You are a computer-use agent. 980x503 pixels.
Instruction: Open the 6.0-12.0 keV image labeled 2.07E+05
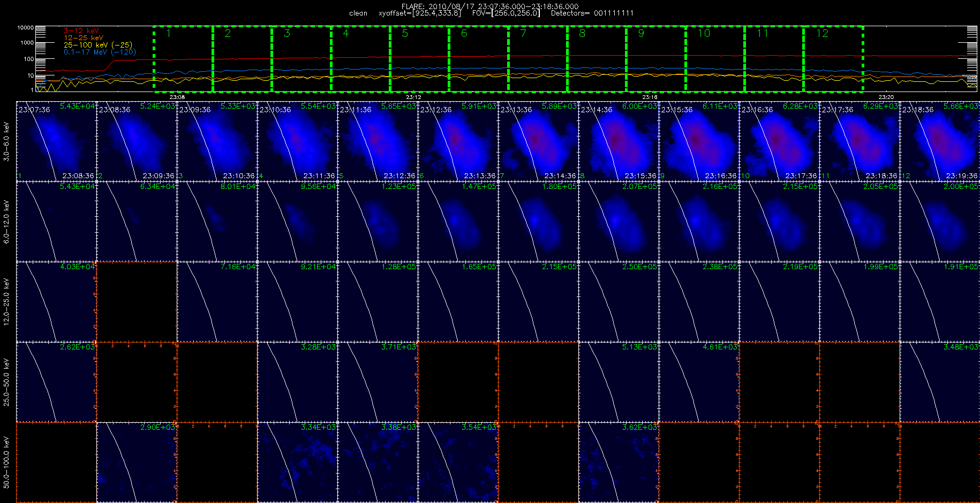pos(619,221)
